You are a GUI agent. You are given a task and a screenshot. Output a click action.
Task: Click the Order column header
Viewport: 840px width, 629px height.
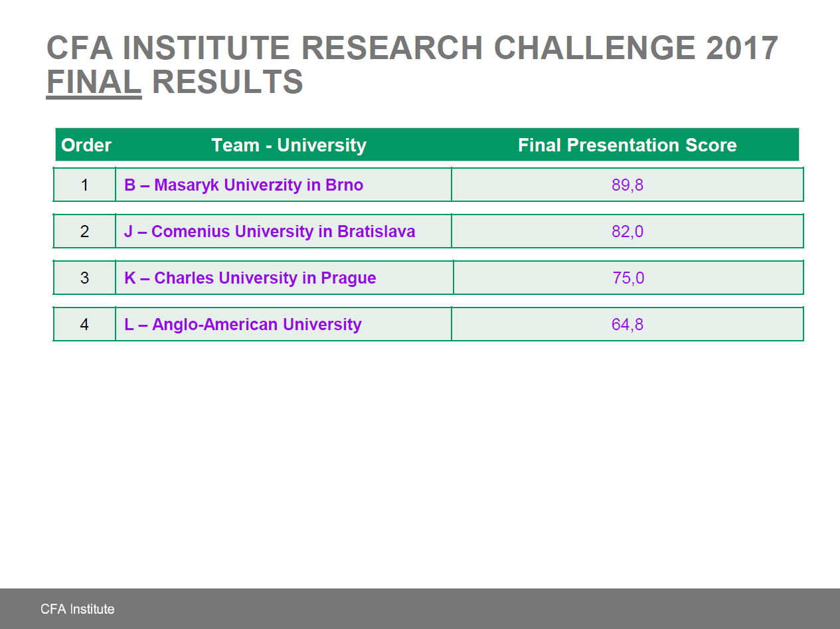coord(86,145)
